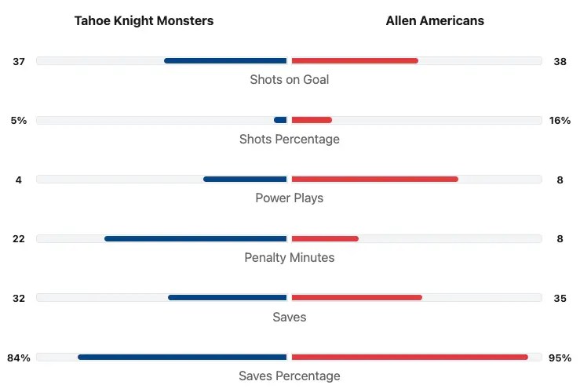Select the Power Plays stat label

(290, 198)
